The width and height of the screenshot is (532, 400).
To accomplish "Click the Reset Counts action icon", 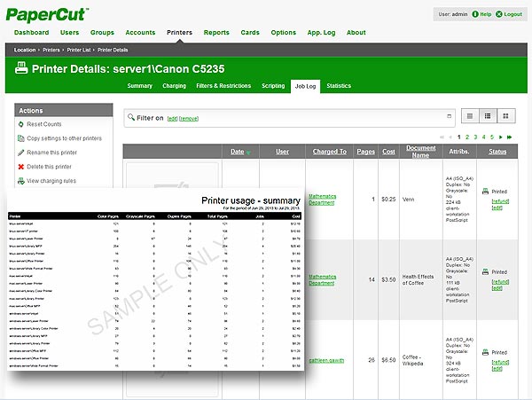I will click(21, 124).
